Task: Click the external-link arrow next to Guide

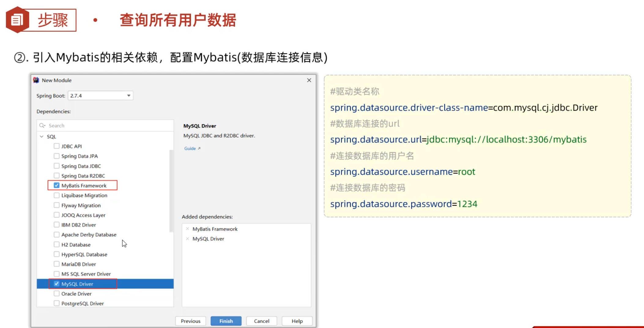Action: [200, 148]
